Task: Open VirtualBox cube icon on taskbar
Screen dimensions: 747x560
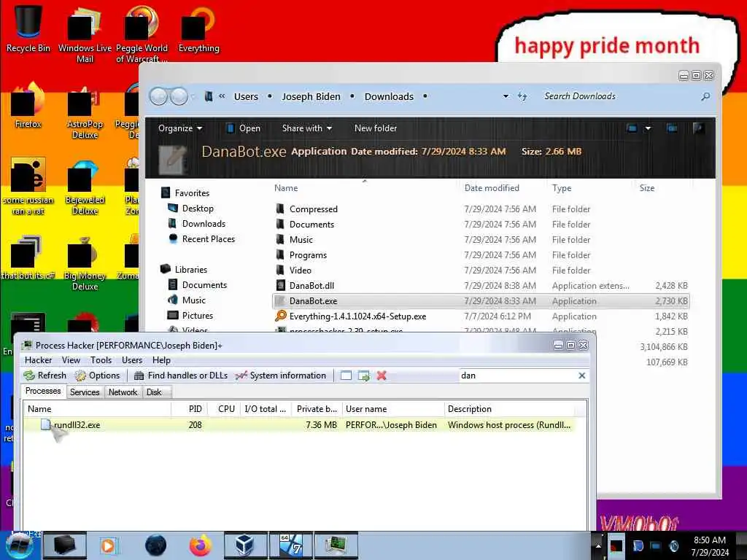Action: point(244,545)
